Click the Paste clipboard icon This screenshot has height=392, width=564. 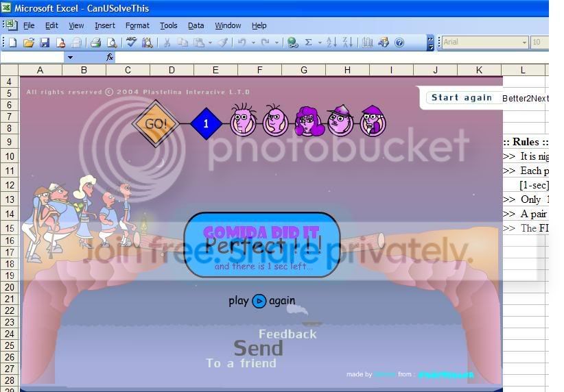pos(199,42)
